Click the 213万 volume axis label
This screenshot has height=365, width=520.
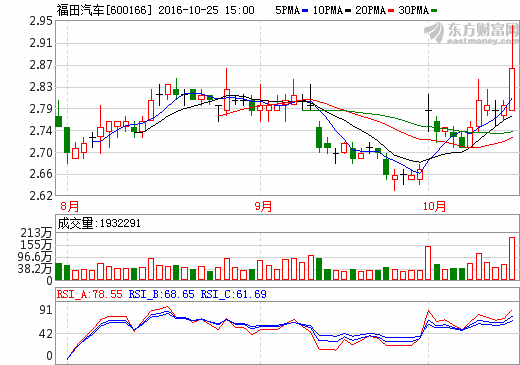[x=36, y=233]
